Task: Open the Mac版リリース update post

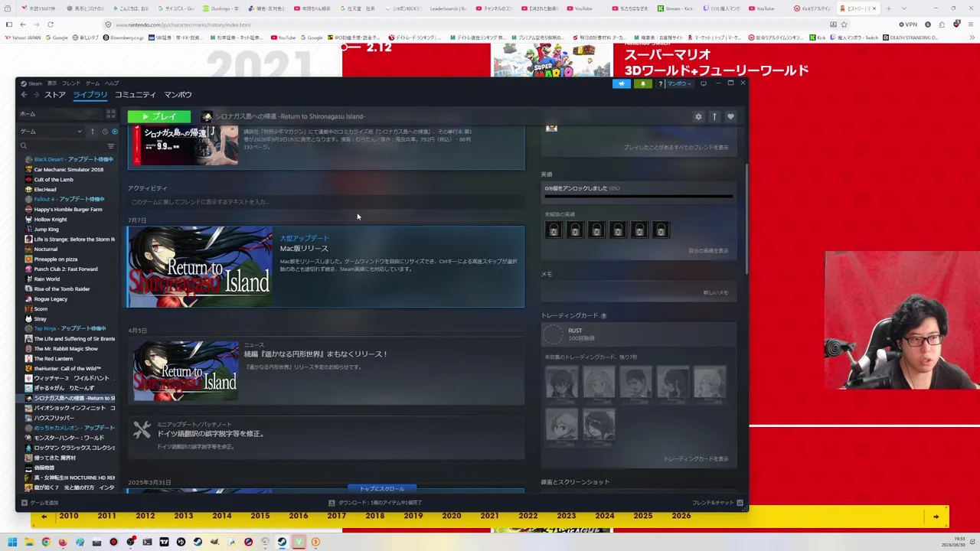Action: click(x=326, y=266)
